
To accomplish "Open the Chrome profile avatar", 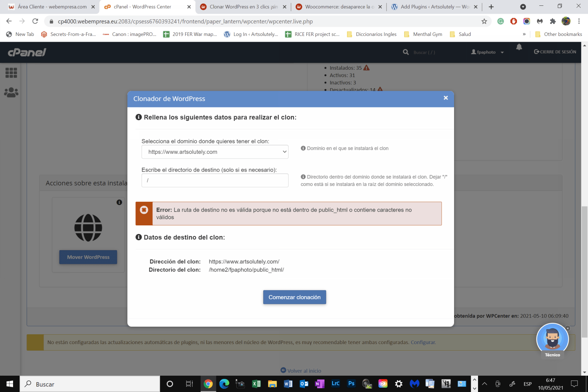I will pos(566,21).
